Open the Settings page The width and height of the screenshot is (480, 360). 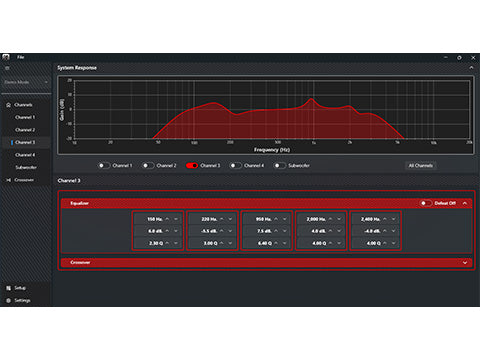tap(22, 301)
